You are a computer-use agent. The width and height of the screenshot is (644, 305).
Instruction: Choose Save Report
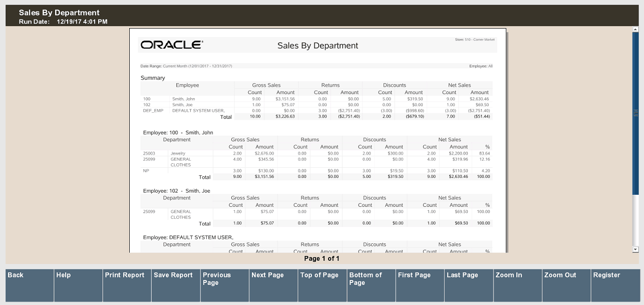[176, 285]
